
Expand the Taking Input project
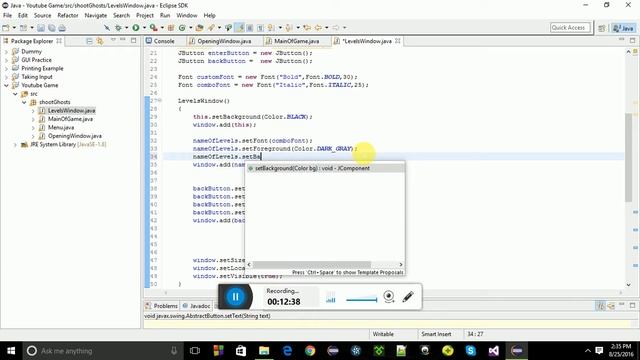[x=6, y=77]
